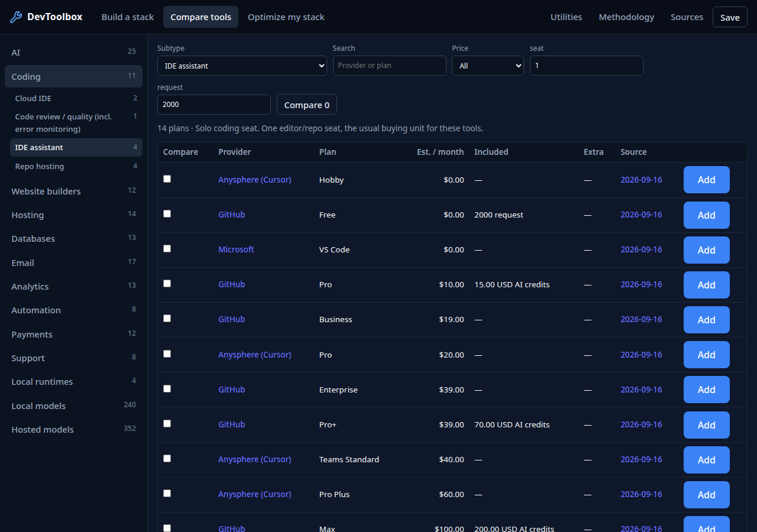Add GitHub Pro $10.00 plan
The width and height of the screenshot is (757, 532).
point(707,285)
